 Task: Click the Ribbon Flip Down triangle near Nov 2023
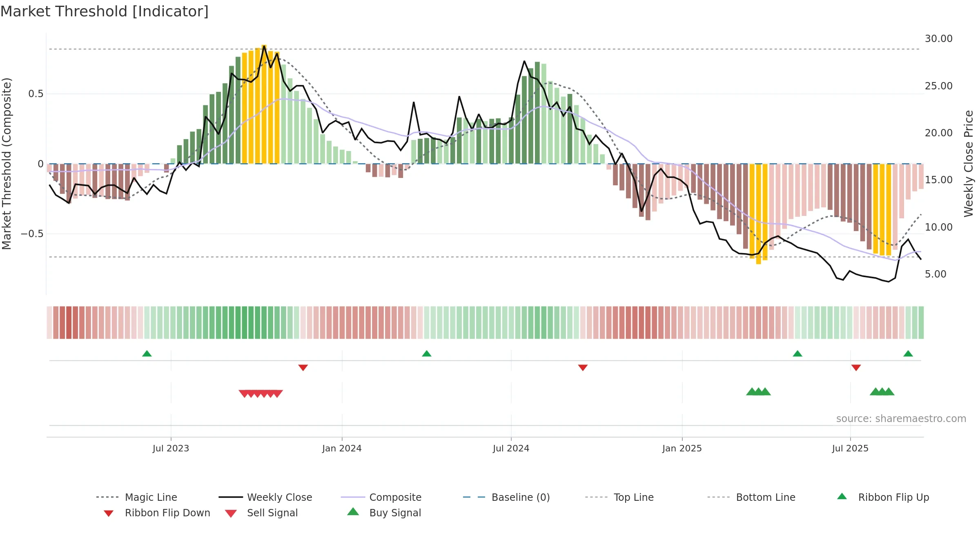point(303,368)
